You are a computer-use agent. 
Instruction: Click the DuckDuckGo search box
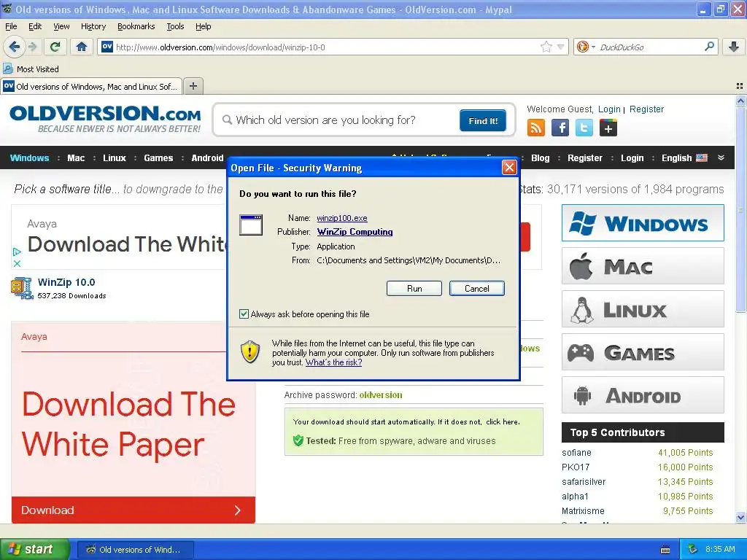click(648, 47)
